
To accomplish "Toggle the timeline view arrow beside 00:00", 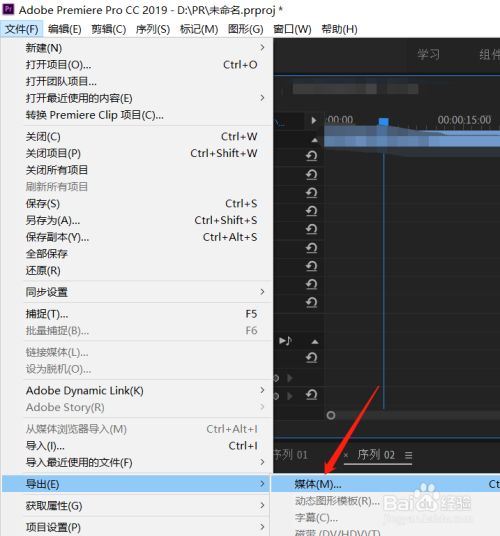I will pyautogui.click(x=313, y=120).
